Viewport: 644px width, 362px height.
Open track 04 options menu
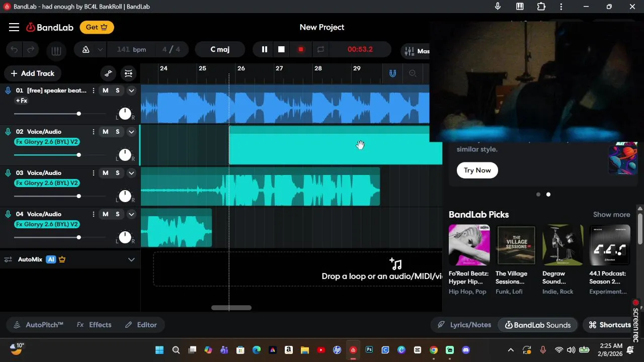[94, 214]
